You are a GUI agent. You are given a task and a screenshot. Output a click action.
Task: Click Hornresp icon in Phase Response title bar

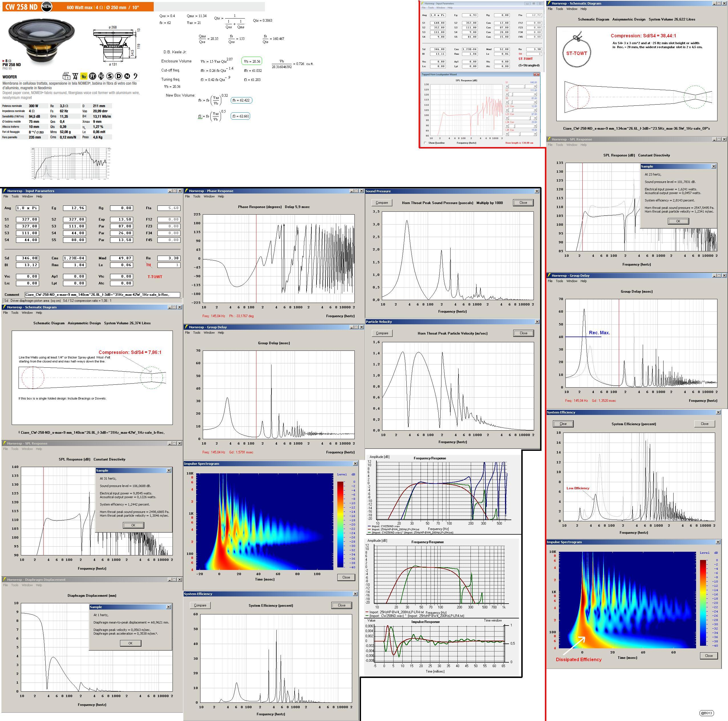click(x=186, y=191)
